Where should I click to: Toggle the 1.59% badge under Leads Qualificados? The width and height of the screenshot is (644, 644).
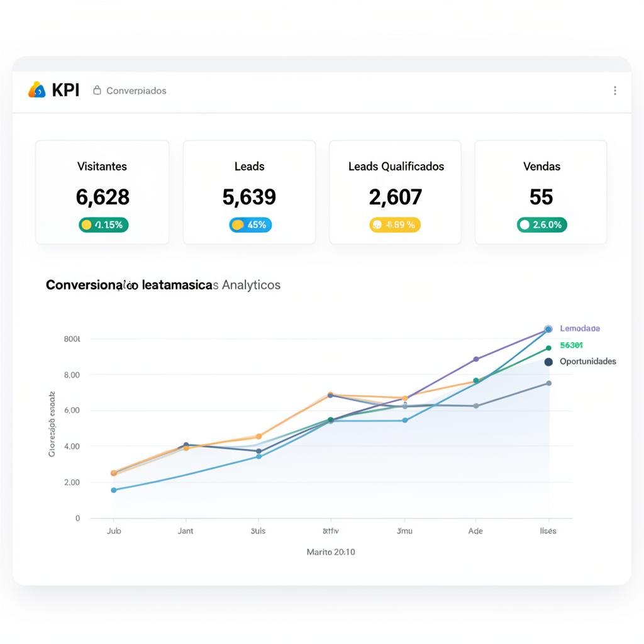[x=395, y=225]
